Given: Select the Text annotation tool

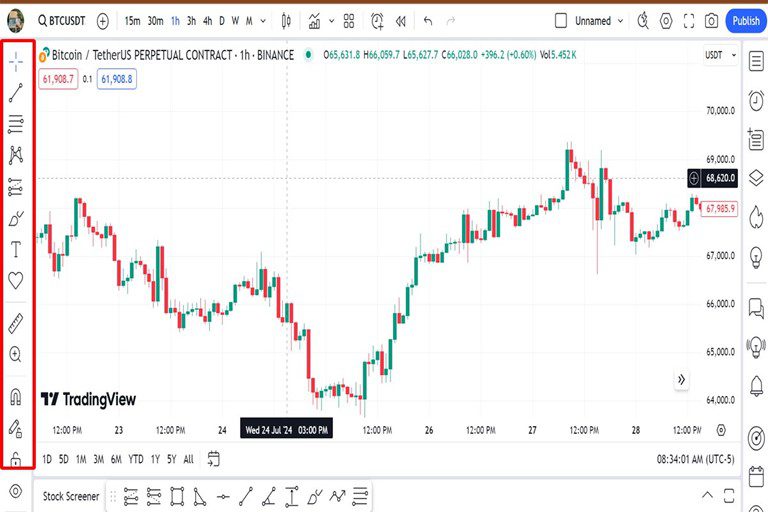Looking at the screenshot, I should coord(16,249).
